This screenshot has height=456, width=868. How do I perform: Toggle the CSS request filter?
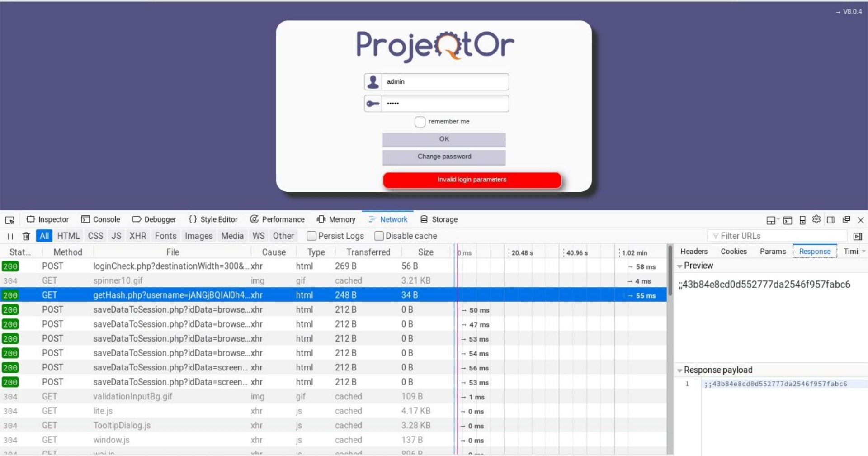pyautogui.click(x=95, y=236)
